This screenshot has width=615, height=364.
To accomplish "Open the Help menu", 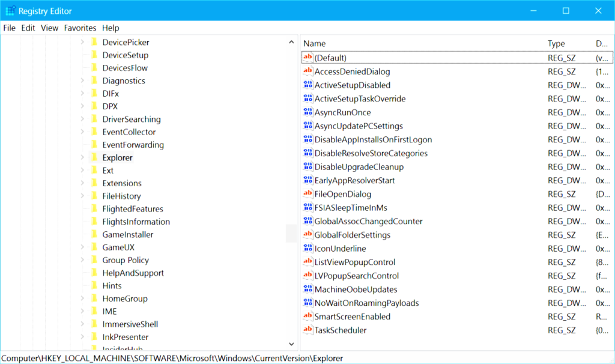I will pos(111,28).
